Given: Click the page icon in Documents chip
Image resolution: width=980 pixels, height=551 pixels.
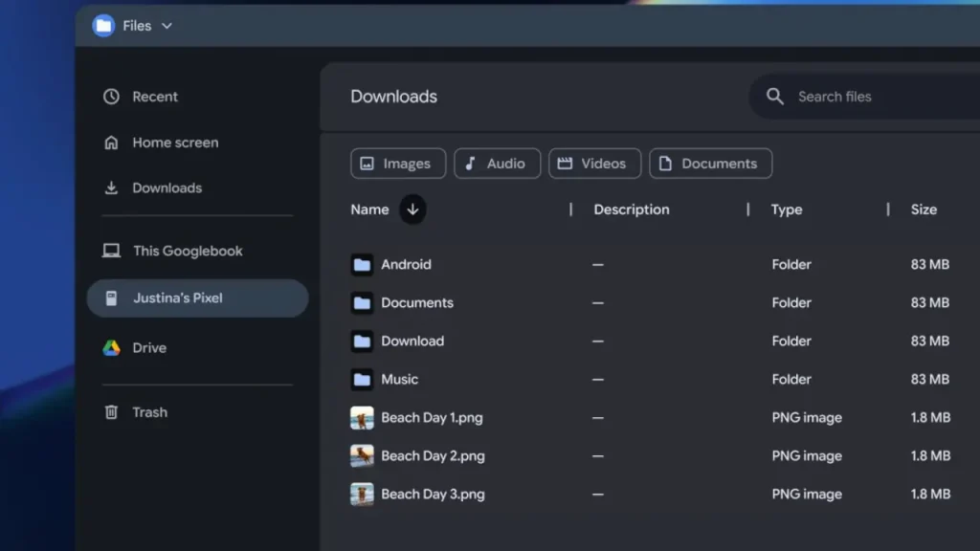Looking at the screenshot, I should (665, 164).
